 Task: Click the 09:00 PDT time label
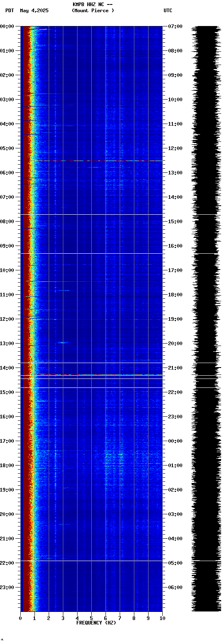tap(7, 246)
